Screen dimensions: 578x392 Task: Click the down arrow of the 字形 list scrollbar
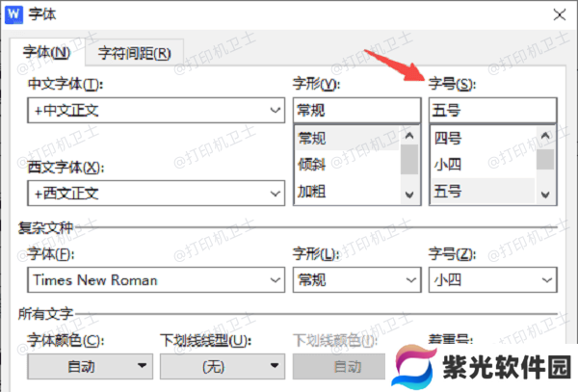pos(409,195)
